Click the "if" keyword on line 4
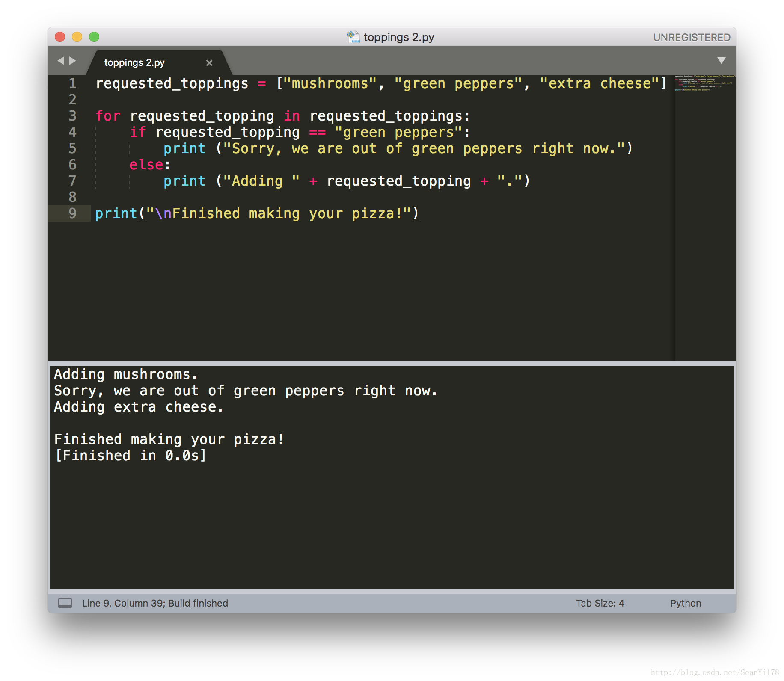The image size is (784, 681). click(x=138, y=132)
